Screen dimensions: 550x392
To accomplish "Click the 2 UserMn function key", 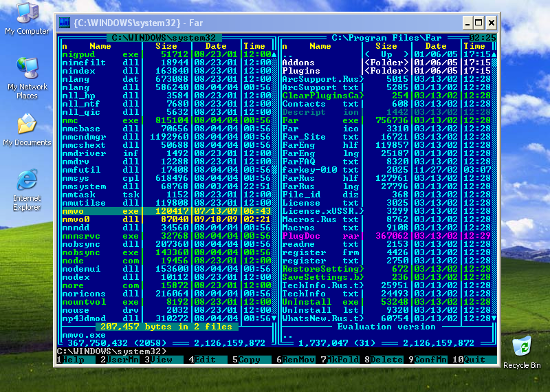I will click(119, 360).
